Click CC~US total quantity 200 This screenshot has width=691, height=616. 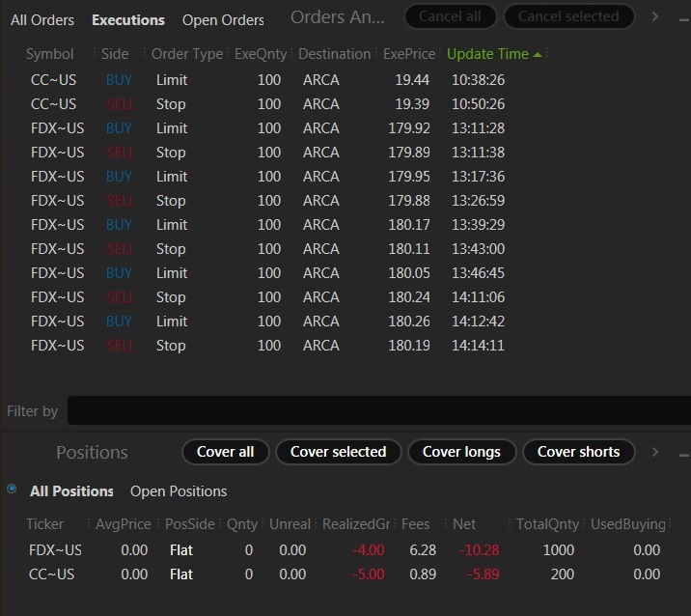[x=563, y=574]
